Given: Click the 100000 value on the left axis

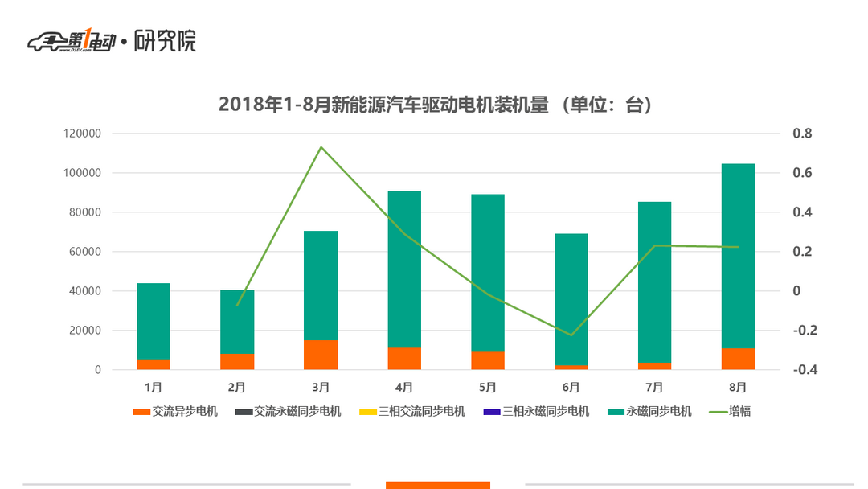Looking at the screenshot, I should [x=83, y=173].
